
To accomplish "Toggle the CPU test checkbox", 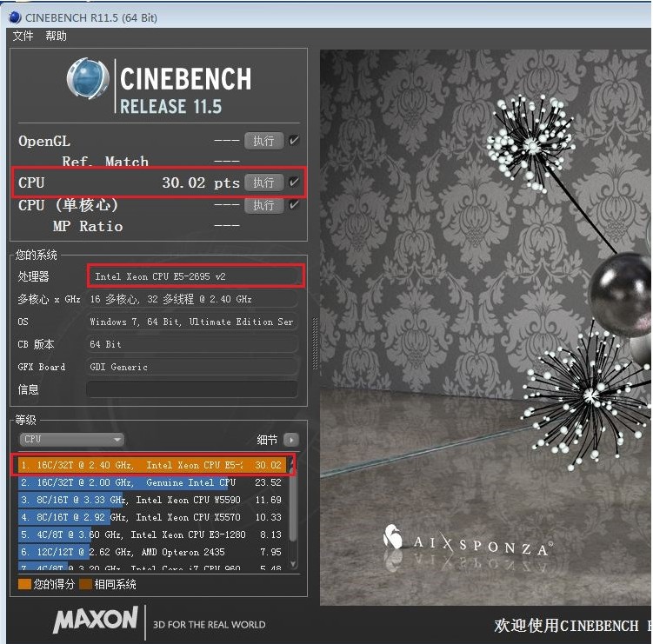I will [294, 182].
